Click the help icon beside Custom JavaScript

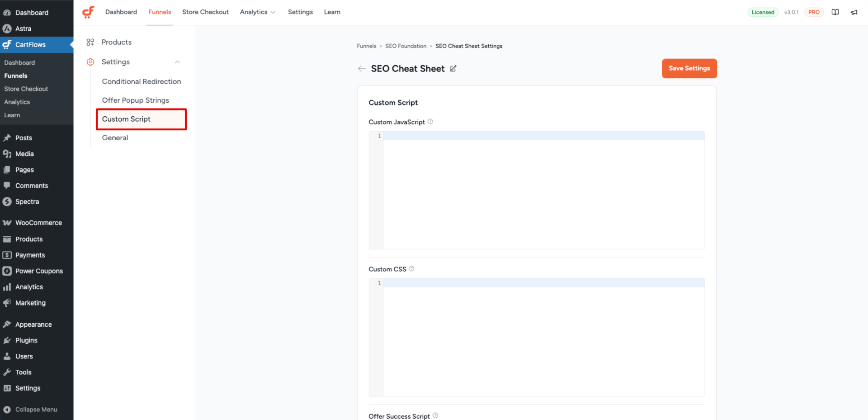430,121
